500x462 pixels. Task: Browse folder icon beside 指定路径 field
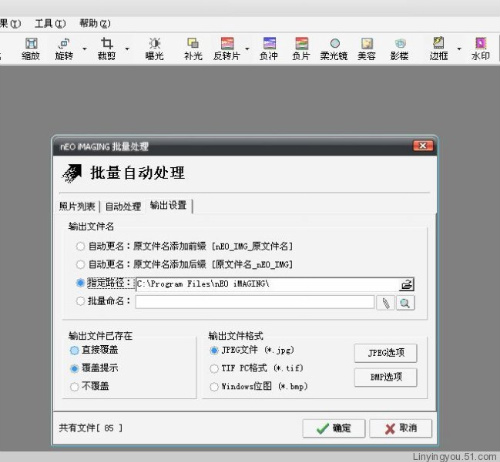407,284
